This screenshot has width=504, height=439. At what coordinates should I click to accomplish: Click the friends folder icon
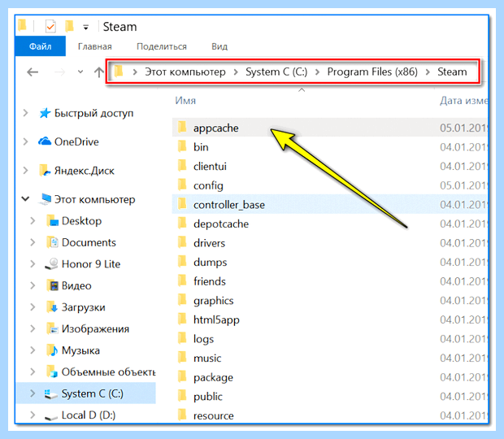[182, 281]
